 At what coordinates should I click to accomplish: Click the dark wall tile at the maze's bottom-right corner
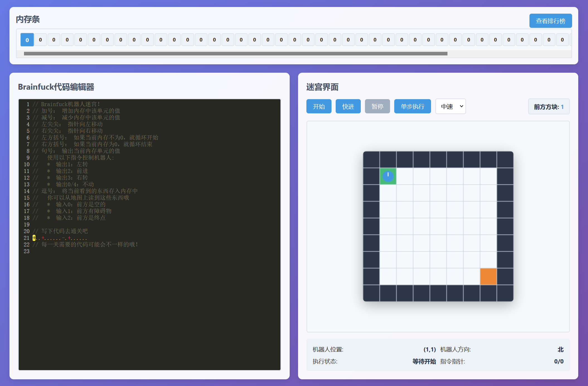click(x=505, y=293)
